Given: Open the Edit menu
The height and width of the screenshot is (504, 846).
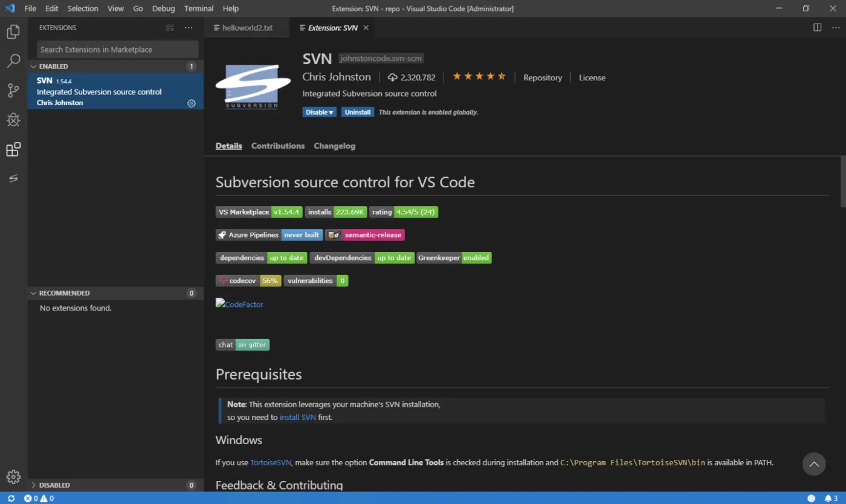Looking at the screenshot, I should click(x=52, y=8).
